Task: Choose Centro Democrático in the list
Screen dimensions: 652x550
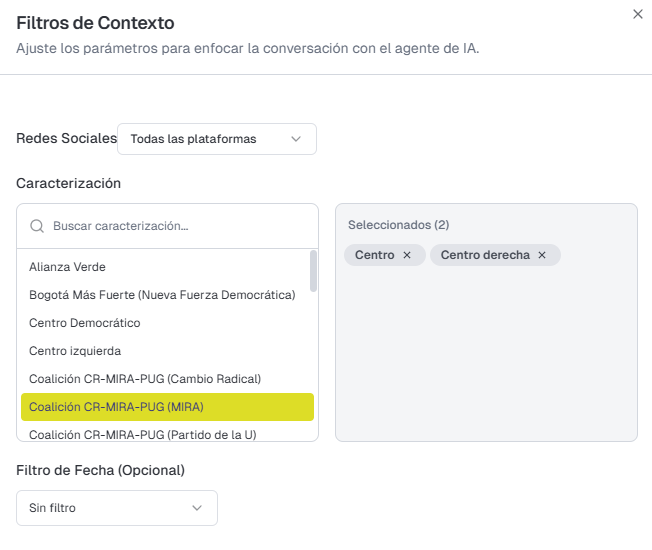Action: [85, 323]
